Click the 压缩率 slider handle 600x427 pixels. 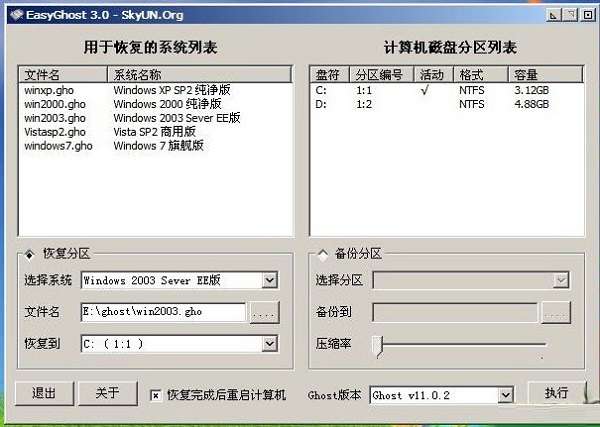(x=378, y=346)
